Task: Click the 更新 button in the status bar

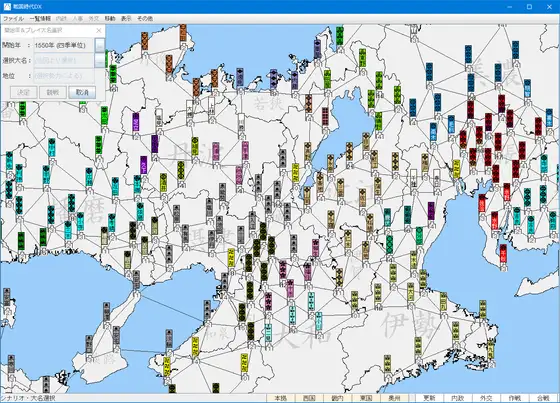Action: [x=429, y=398]
